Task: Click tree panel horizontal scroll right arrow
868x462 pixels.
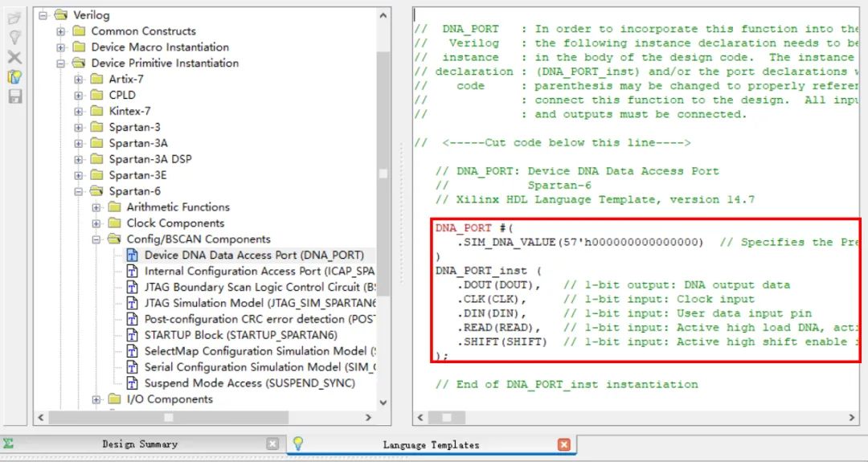Action: click(x=369, y=417)
